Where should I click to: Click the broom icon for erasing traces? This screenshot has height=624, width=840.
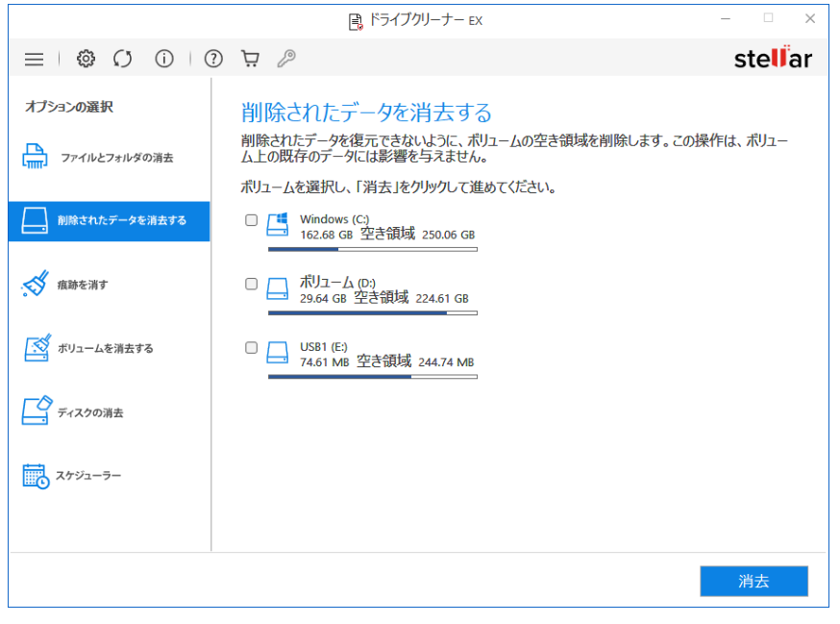(x=36, y=284)
